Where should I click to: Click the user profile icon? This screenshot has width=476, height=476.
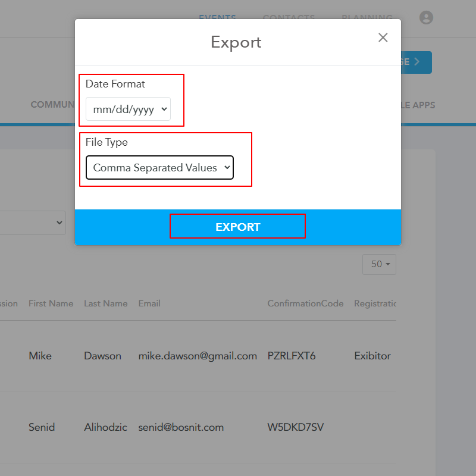click(426, 17)
